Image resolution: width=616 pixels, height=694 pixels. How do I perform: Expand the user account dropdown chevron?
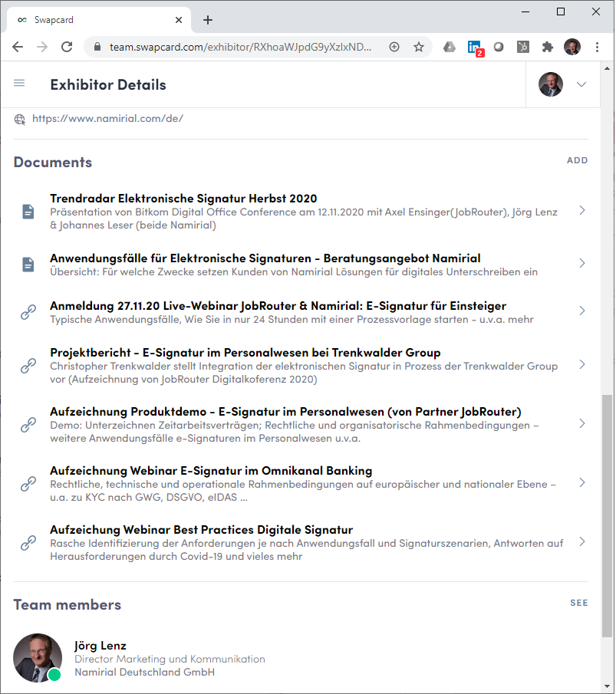tap(581, 84)
